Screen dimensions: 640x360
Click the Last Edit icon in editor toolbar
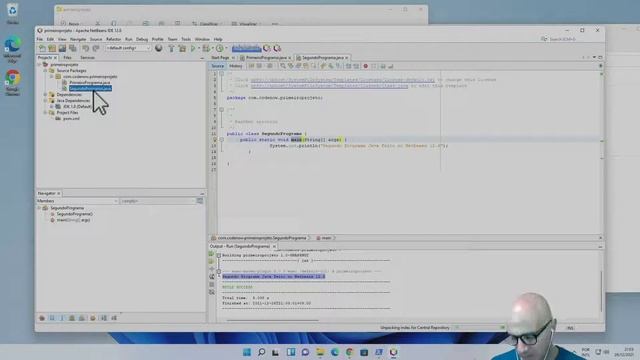[x=251, y=66]
